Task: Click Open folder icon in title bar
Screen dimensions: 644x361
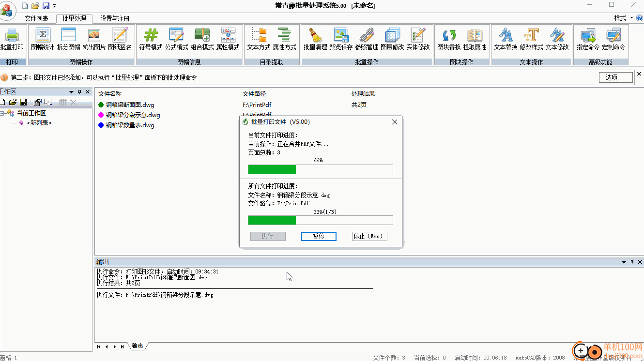Action: 35,6
